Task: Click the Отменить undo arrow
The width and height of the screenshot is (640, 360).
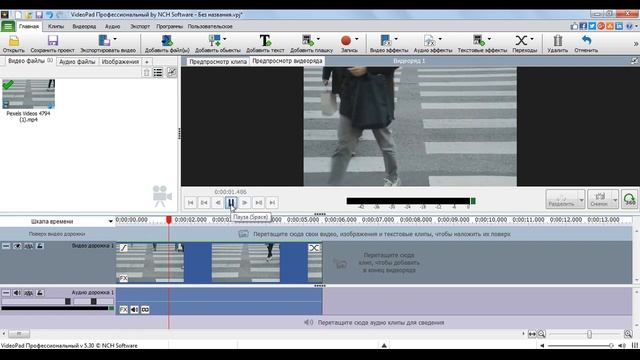Action: (x=587, y=41)
